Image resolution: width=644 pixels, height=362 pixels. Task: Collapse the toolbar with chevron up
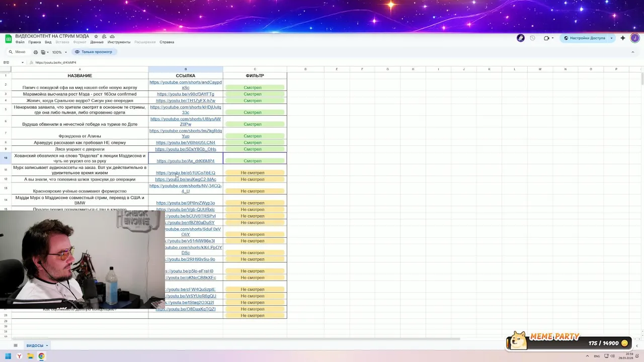click(x=633, y=52)
